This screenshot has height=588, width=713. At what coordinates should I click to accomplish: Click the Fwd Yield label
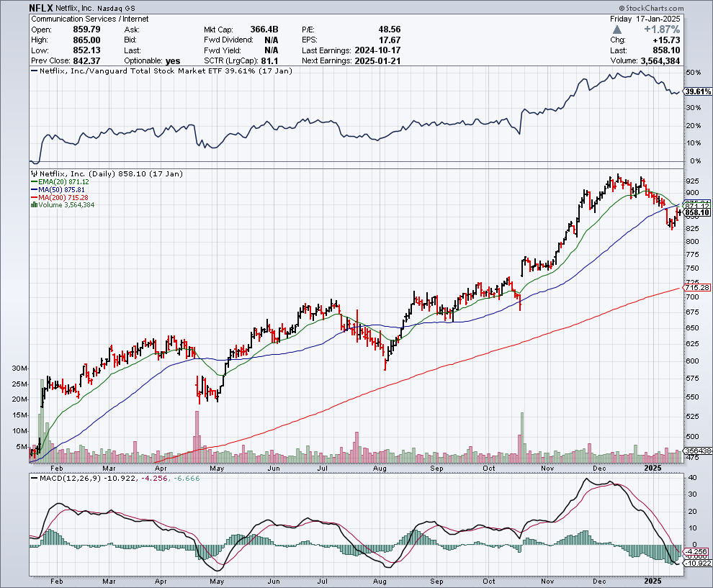[x=223, y=50]
